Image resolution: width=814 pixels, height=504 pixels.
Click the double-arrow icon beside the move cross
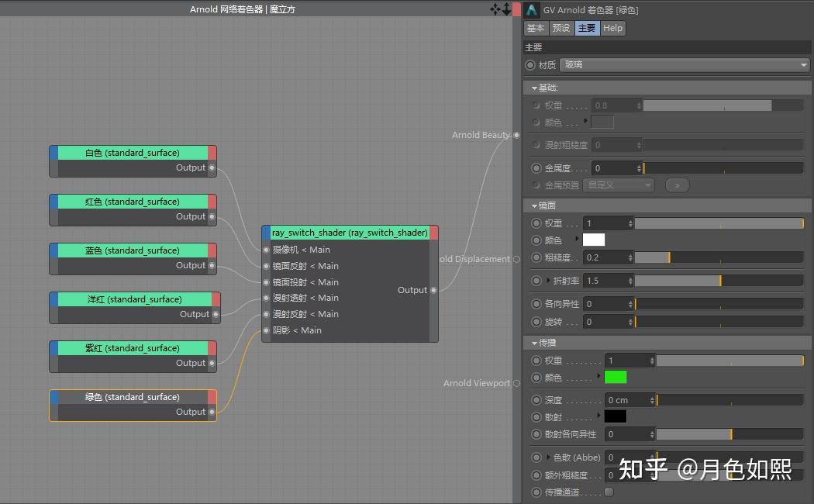tap(506, 9)
